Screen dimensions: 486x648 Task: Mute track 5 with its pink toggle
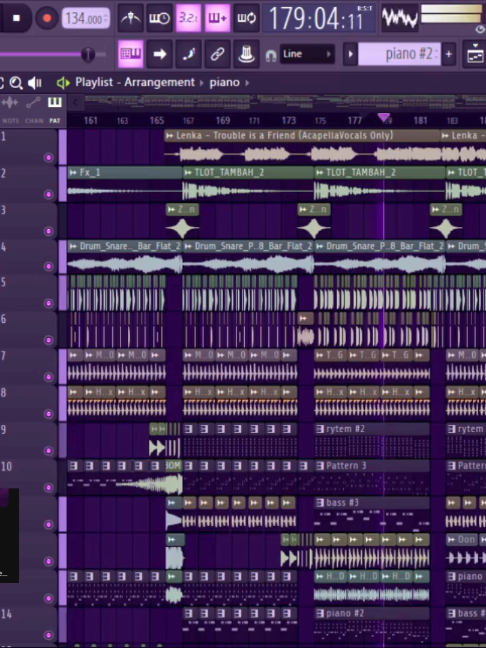(x=48, y=303)
